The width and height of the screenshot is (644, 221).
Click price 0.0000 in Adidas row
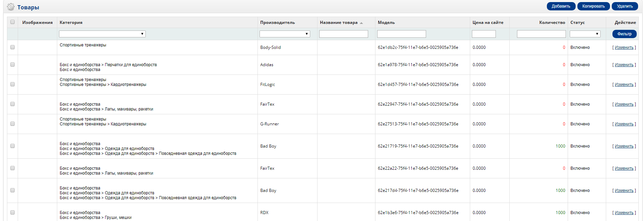479,65
